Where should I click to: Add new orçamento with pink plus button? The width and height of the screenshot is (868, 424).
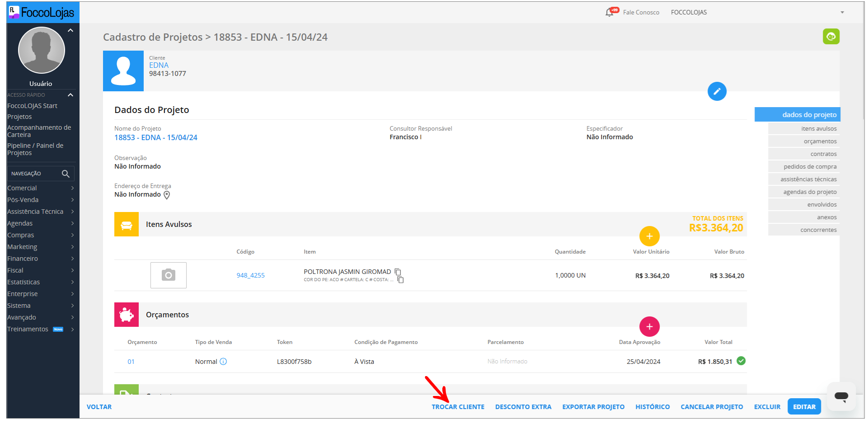649,326
